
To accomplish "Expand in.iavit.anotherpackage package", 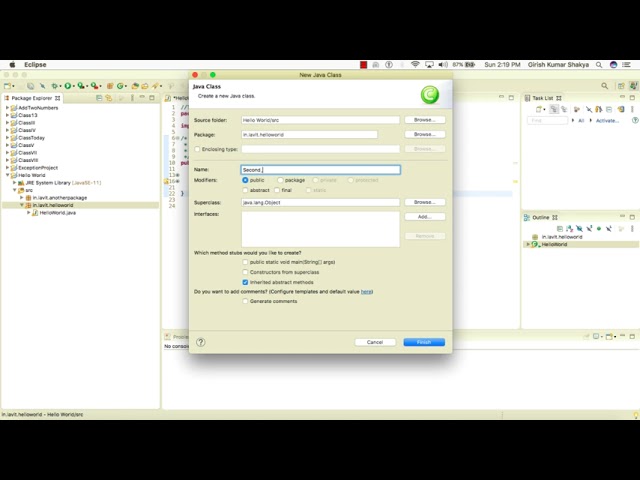I will click(22, 198).
